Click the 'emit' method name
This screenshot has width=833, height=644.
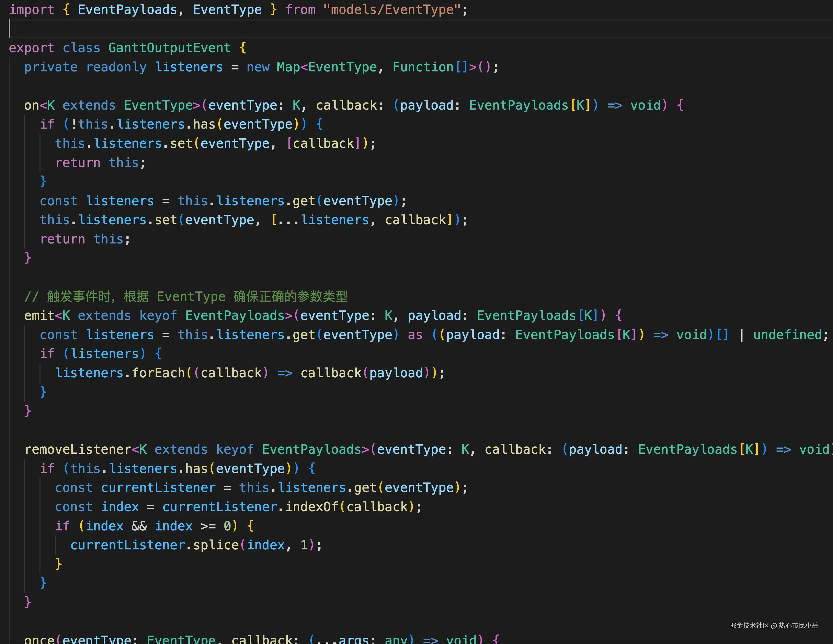[x=39, y=315]
